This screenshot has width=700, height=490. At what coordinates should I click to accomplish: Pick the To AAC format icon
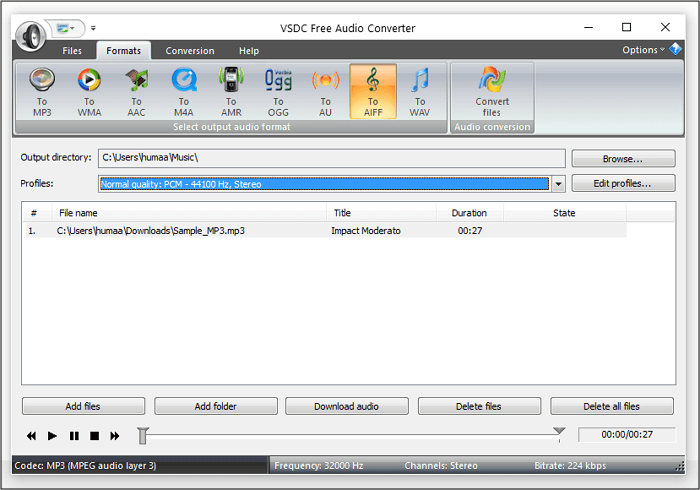click(136, 91)
